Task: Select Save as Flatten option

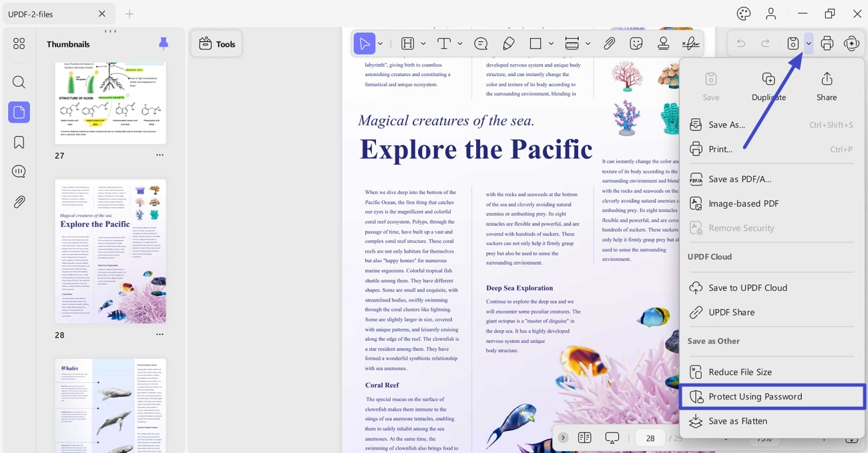Action: coord(737,421)
